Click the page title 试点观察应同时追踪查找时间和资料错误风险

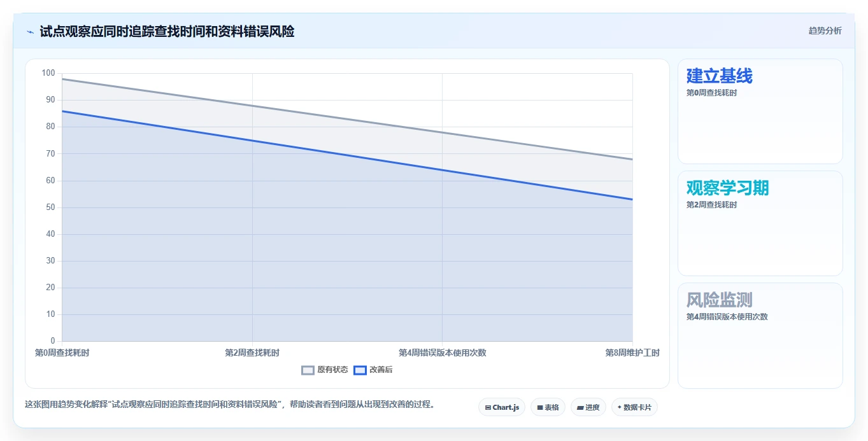pyautogui.click(x=167, y=31)
